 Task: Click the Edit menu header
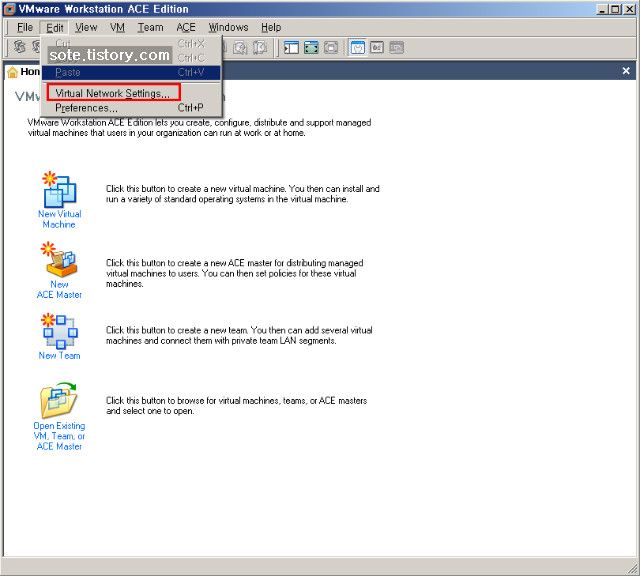pos(55,27)
